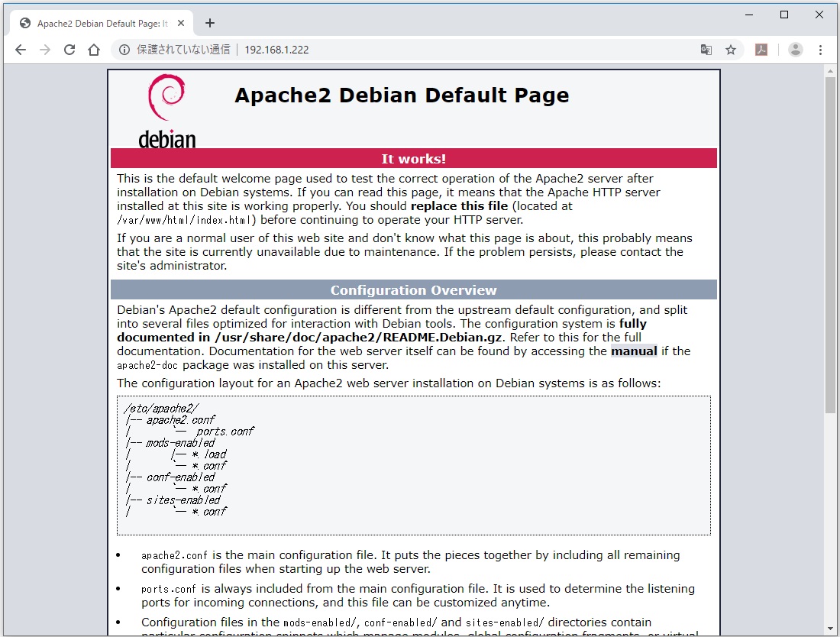Open Chrome's three-dot menu
The image size is (840, 637).
point(821,50)
